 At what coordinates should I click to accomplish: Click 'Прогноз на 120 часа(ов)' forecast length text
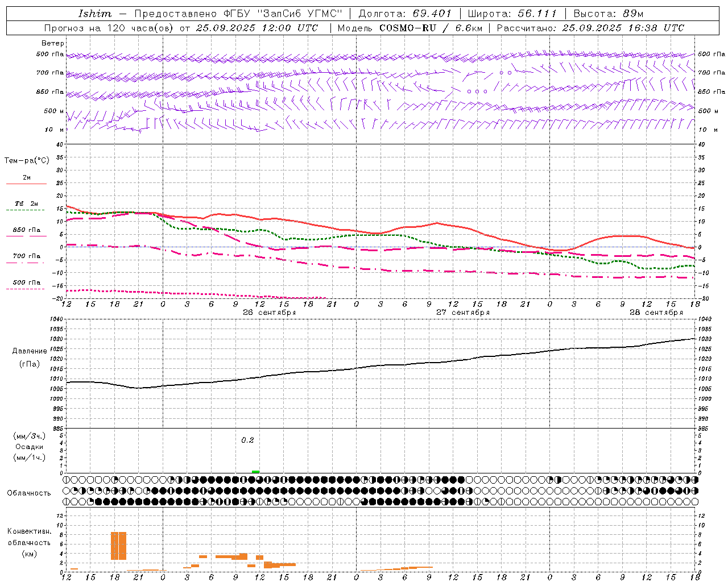click(108, 28)
